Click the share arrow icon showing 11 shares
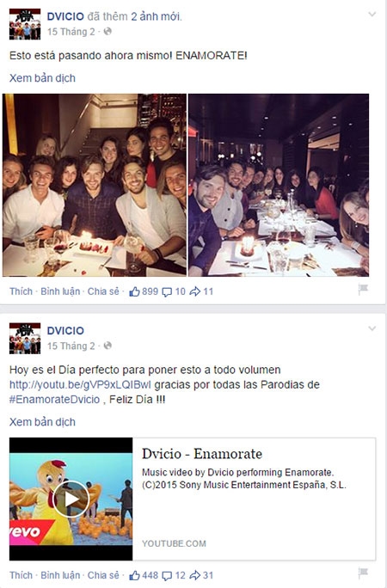 [195, 291]
